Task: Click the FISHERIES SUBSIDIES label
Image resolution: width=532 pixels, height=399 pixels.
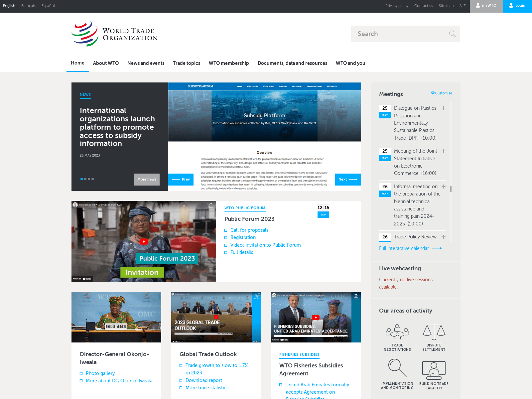Action: (x=299, y=355)
